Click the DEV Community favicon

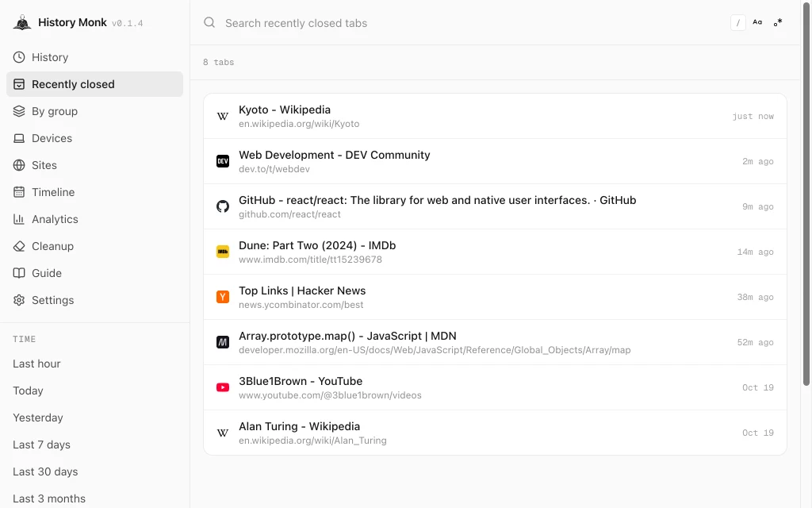tap(223, 161)
